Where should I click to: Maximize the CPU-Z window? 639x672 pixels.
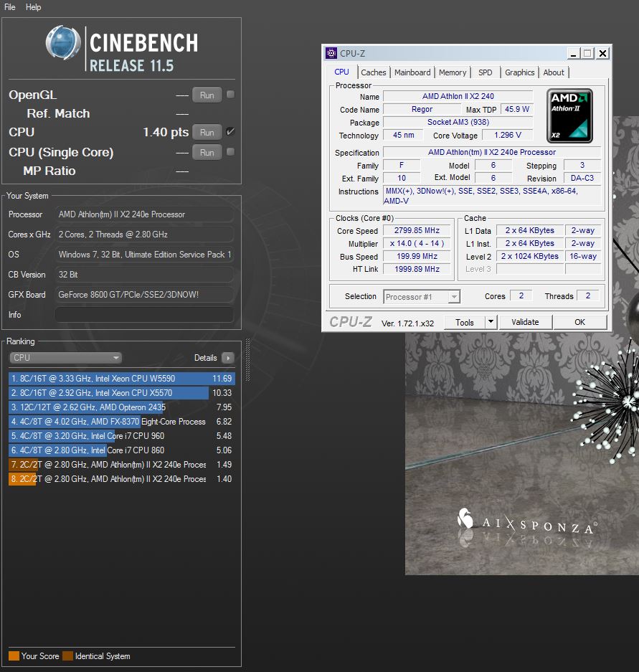tap(587, 54)
